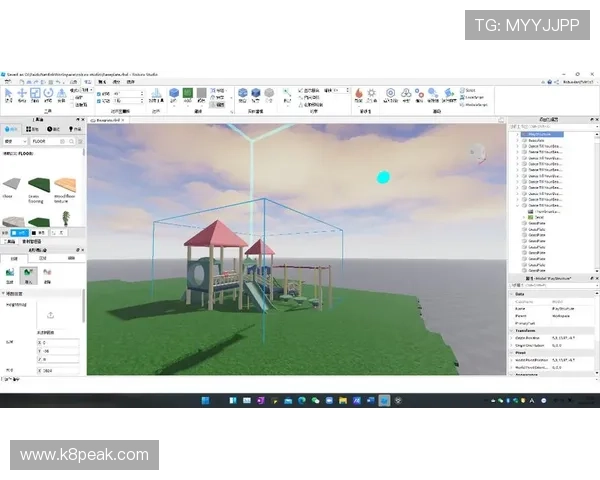The image size is (600, 480).
Task: Choose the Scale tool in the ribbon
Action: point(34,94)
